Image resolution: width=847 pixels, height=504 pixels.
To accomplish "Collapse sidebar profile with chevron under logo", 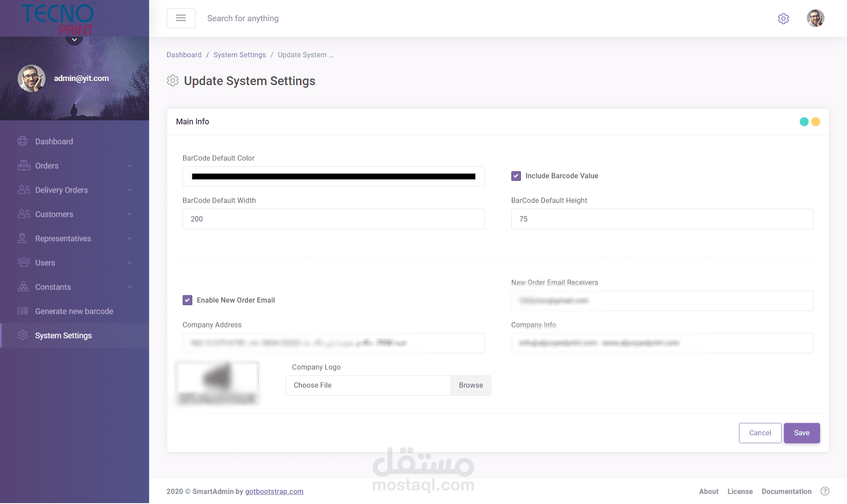I will point(74,40).
